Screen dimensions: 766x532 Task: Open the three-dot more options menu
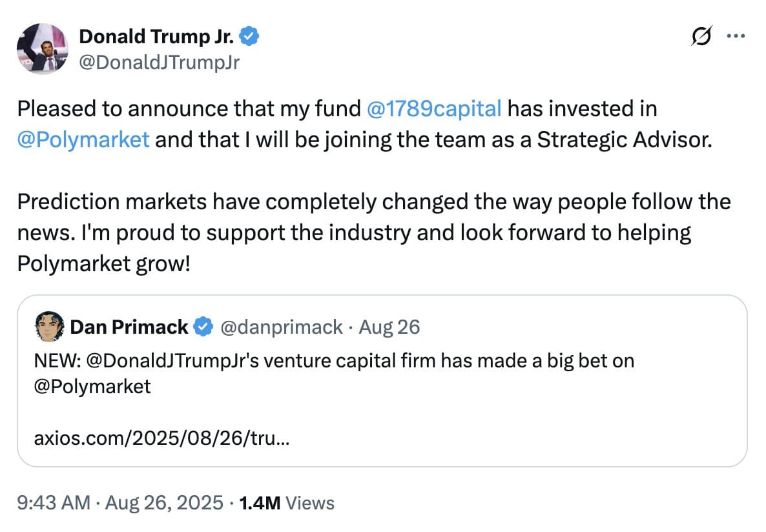pyautogui.click(x=736, y=37)
